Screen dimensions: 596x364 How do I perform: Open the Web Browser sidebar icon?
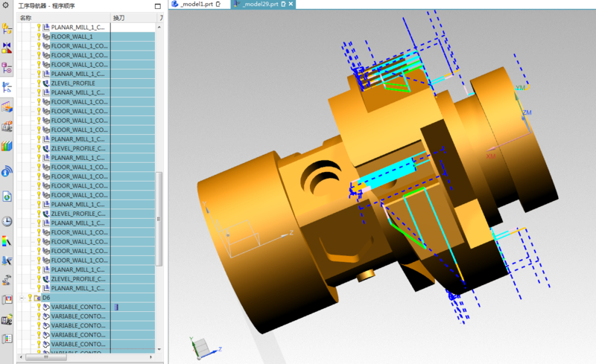coord(7,197)
